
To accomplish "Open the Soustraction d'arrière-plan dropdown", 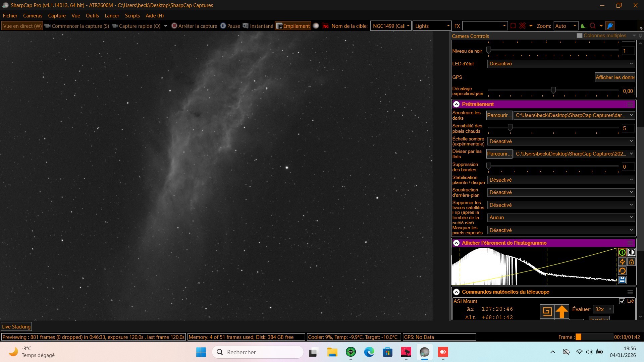I will click(561, 192).
